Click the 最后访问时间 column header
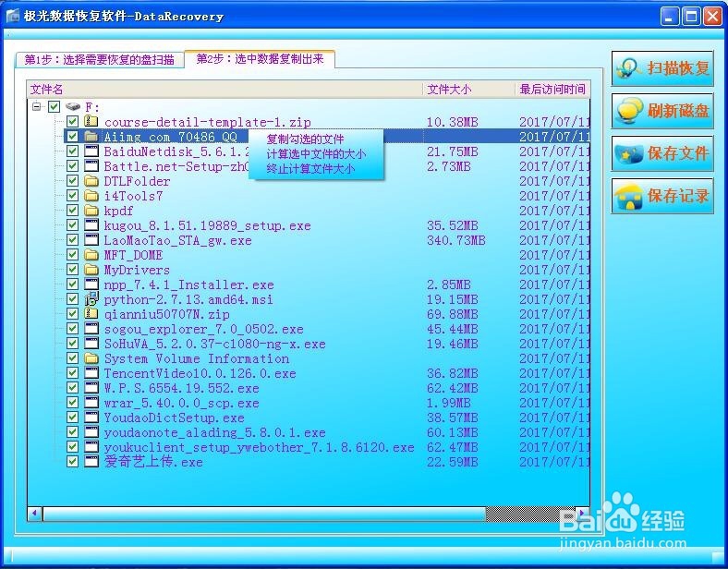 [552, 89]
